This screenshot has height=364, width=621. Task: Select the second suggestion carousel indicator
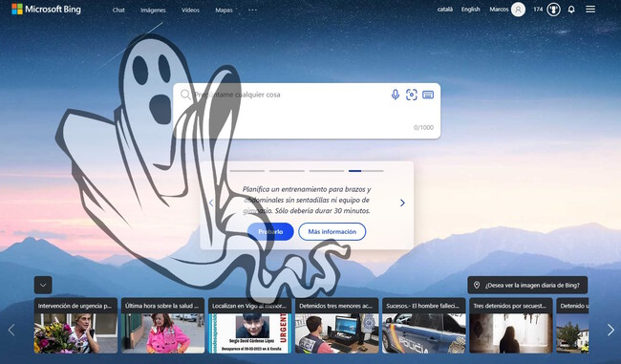point(287,171)
